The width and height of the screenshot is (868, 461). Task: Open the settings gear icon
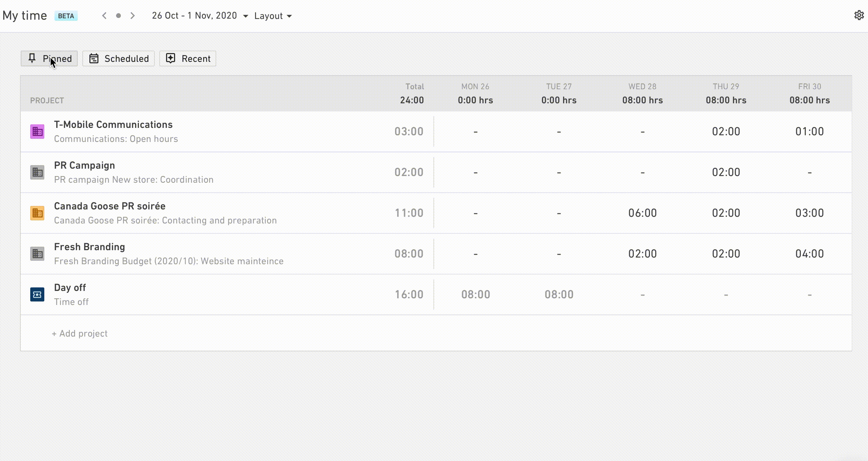pos(859,15)
